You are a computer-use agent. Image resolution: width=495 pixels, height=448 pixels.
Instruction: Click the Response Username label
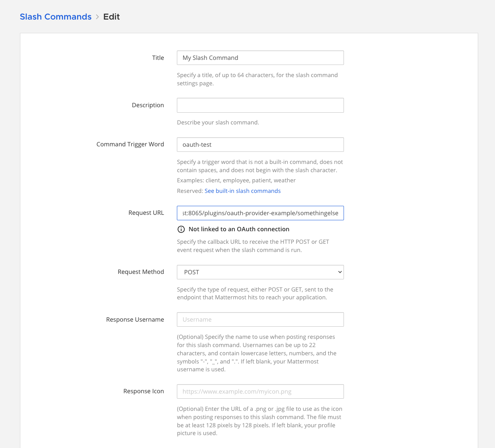tap(135, 320)
